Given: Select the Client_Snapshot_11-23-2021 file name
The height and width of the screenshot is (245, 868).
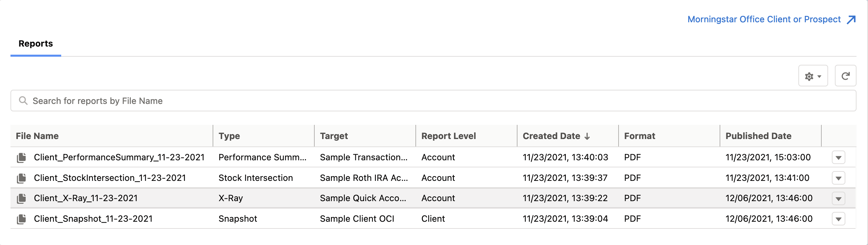Looking at the screenshot, I should (x=93, y=219).
